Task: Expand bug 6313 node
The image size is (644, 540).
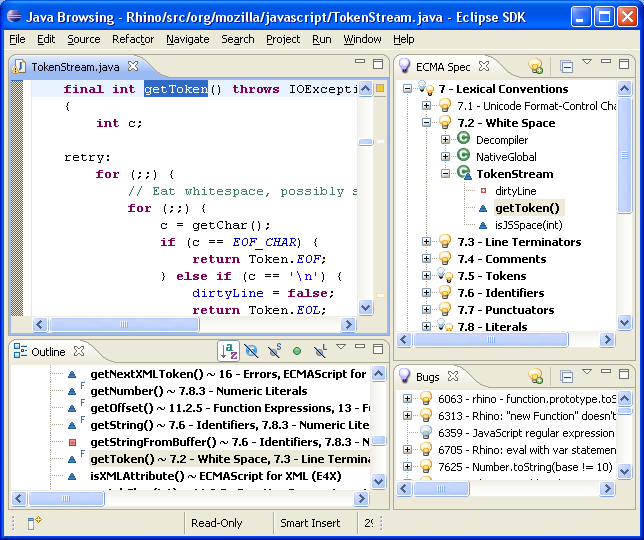Action: [407, 416]
